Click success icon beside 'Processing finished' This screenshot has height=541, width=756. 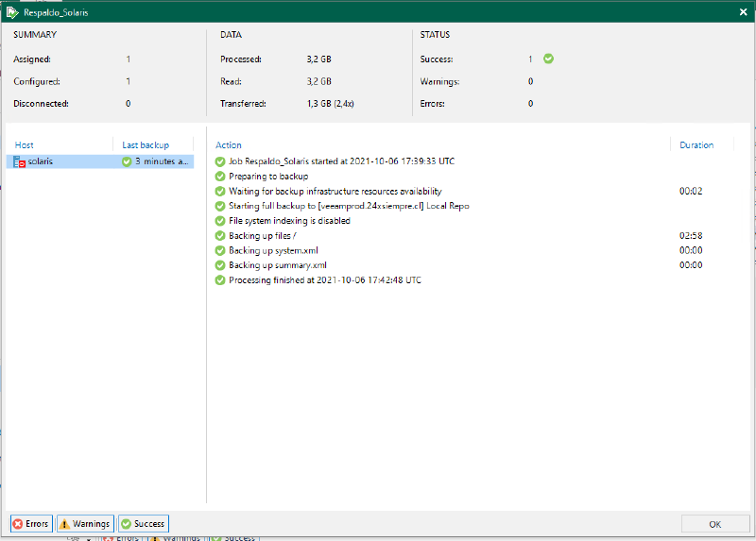tap(220, 280)
